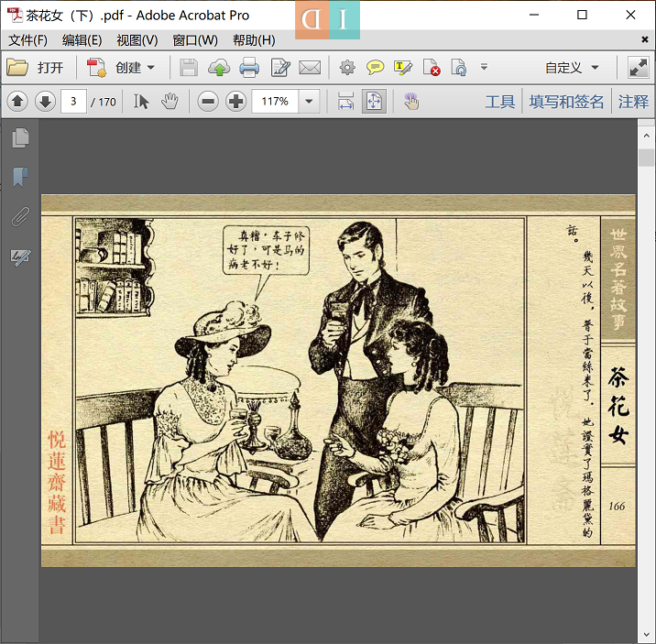The height and width of the screenshot is (644, 656).
Task: Choose the hand pan tool
Action: tap(169, 101)
